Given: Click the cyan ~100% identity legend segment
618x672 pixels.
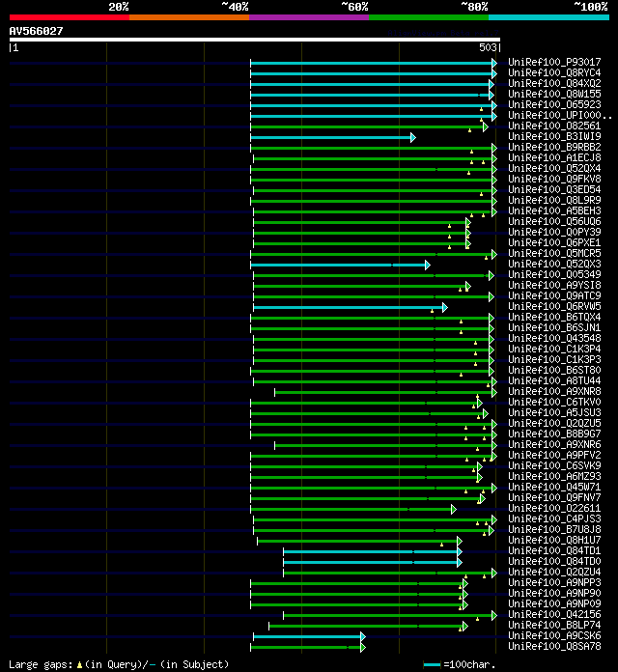Looking at the screenshot, I should [549, 17].
